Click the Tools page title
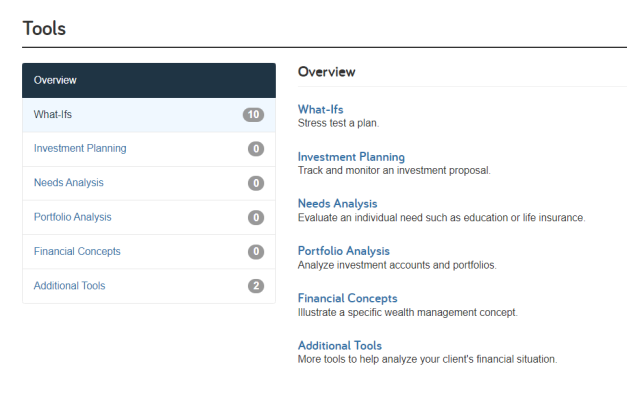Image resolution: width=627 pixels, height=410 pixels. coord(44,29)
